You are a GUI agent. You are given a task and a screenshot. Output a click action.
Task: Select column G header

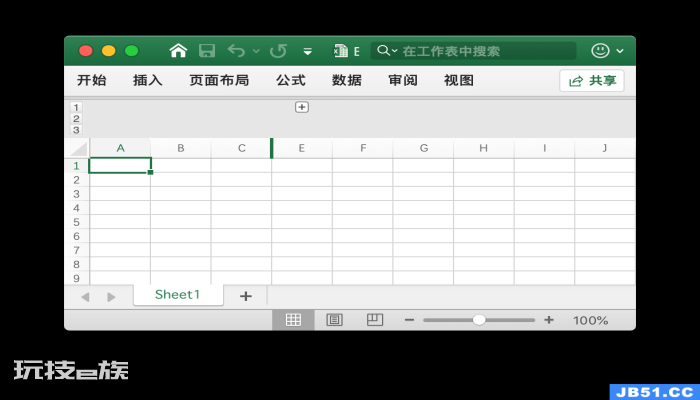424,148
